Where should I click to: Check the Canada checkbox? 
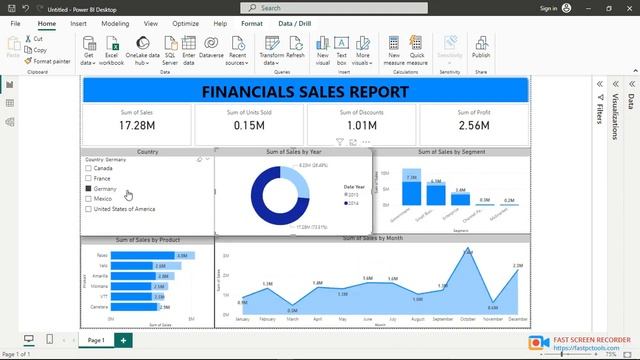(88, 168)
